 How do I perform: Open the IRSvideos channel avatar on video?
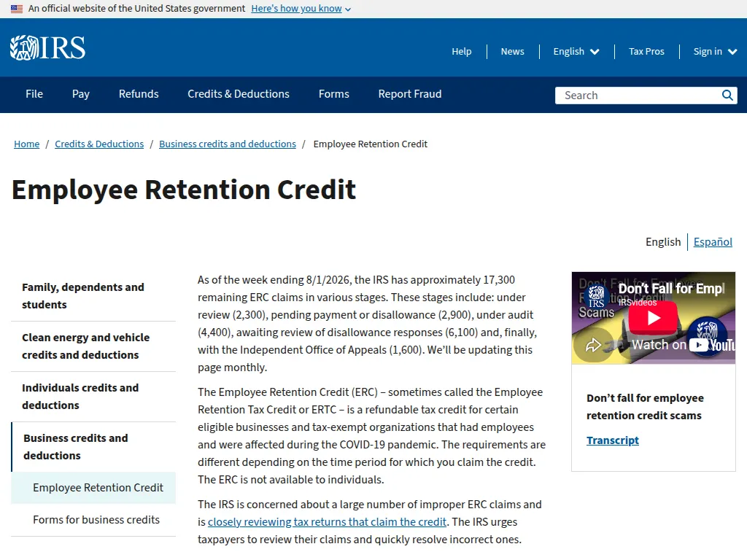[x=596, y=295]
